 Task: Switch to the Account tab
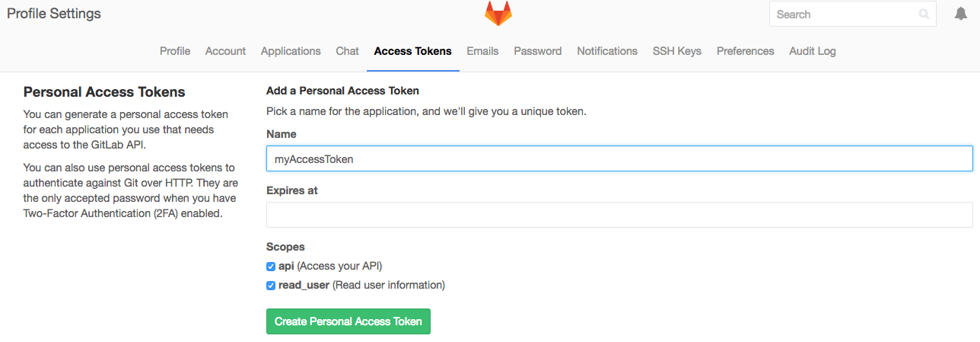pos(225,51)
